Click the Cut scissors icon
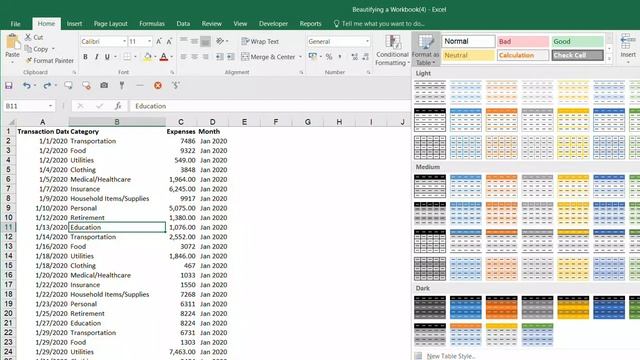 pos(28,37)
